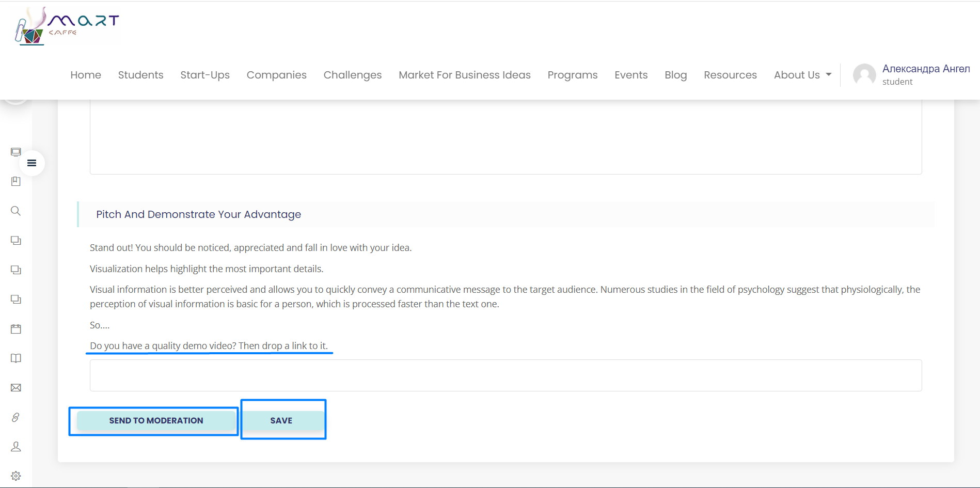Open the search magnifier sidebar icon
This screenshot has width=980, height=488.
coord(16,211)
